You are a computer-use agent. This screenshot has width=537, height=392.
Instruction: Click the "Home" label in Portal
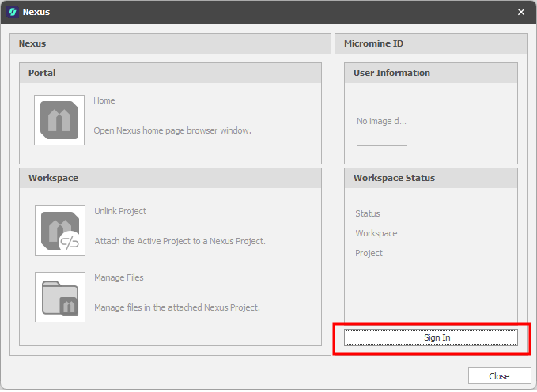pos(104,100)
